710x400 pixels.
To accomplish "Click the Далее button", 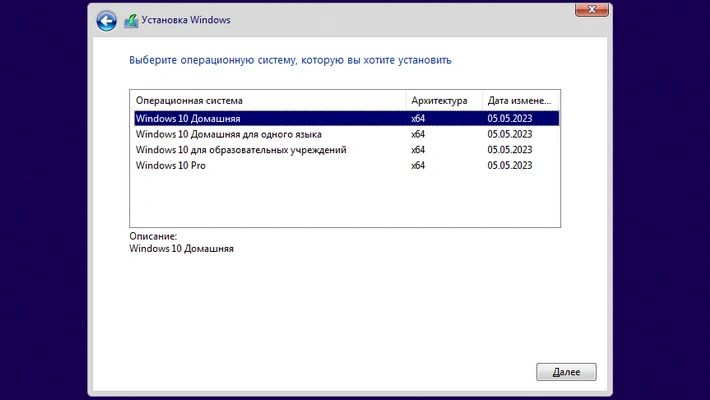I will 566,372.
